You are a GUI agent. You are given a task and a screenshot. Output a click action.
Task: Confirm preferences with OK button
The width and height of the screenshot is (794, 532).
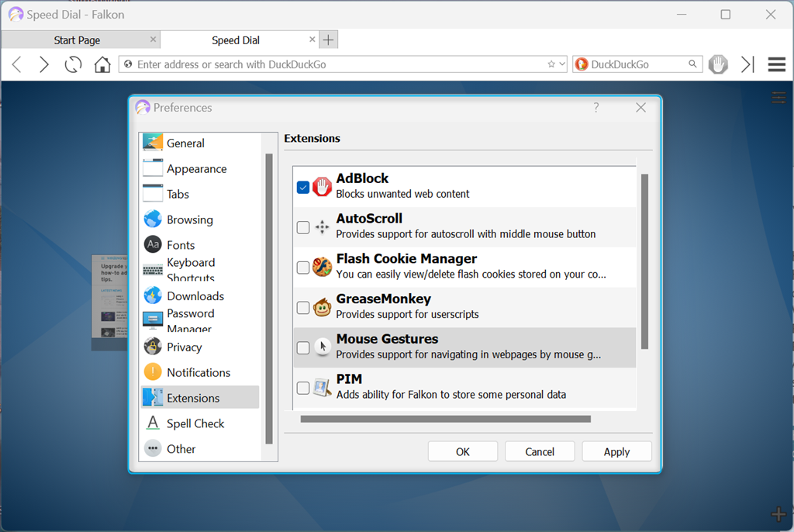click(x=462, y=451)
